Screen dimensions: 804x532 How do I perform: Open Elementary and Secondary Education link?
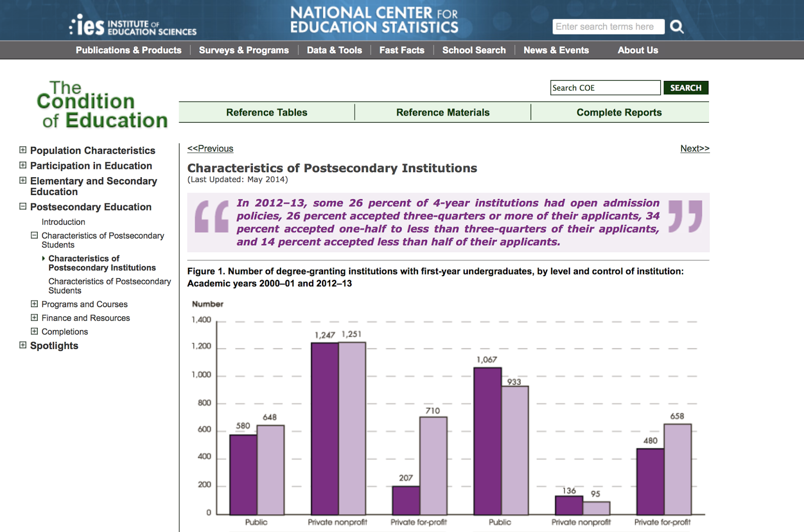click(x=93, y=186)
